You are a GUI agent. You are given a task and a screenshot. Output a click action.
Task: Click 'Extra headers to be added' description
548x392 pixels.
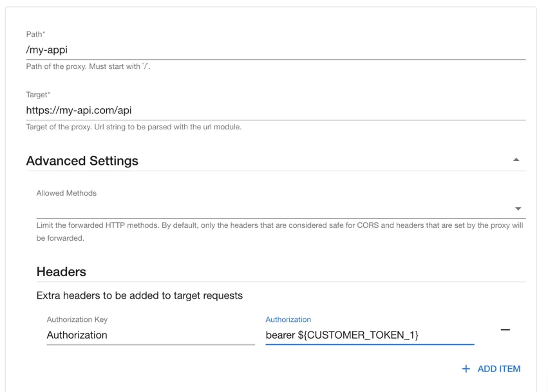tap(139, 296)
